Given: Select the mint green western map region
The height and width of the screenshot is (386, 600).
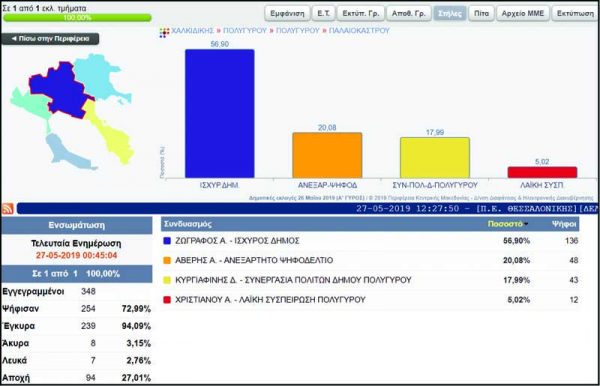Looking at the screenshot, I should click(x=31, y=106).
